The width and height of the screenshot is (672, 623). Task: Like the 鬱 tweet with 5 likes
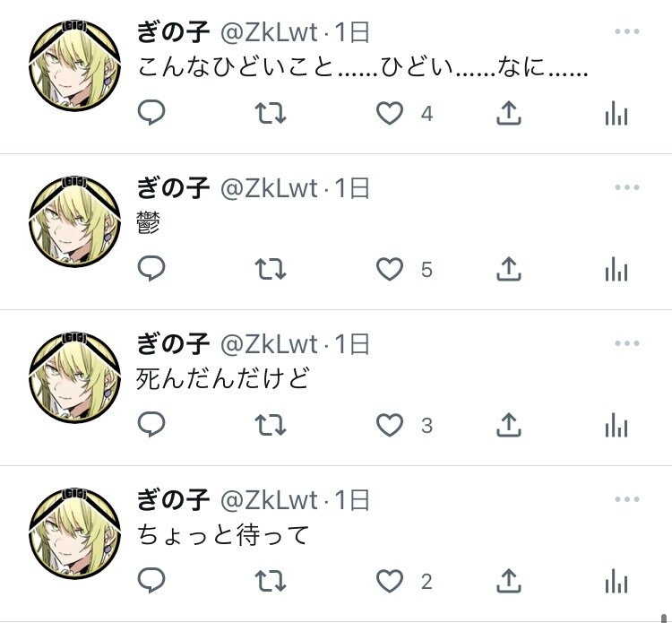tap(390, 269)
